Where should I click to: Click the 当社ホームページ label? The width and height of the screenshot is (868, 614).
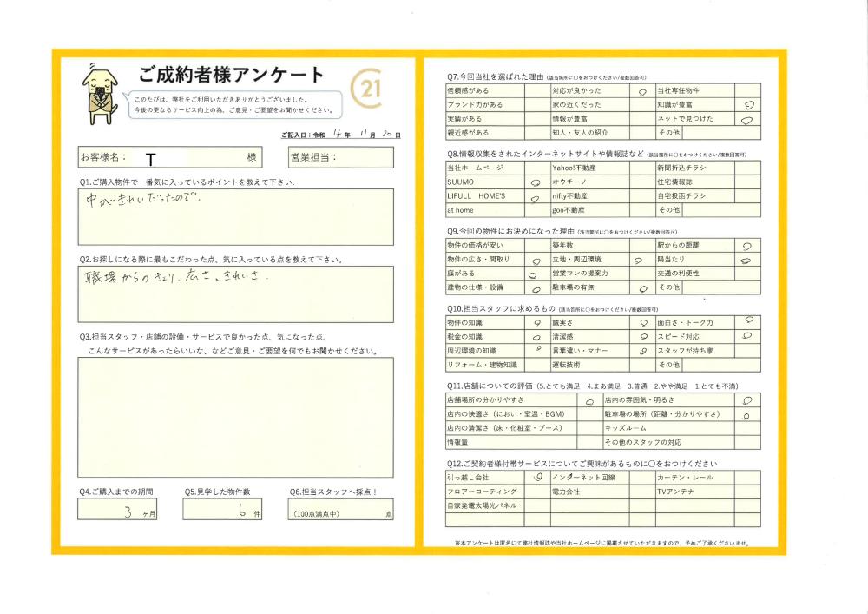coord(475,168)
